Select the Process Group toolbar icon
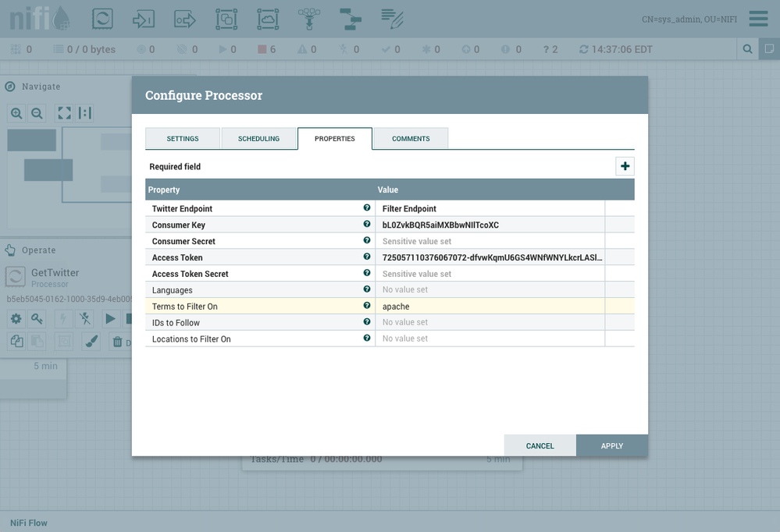 point(226,19)
